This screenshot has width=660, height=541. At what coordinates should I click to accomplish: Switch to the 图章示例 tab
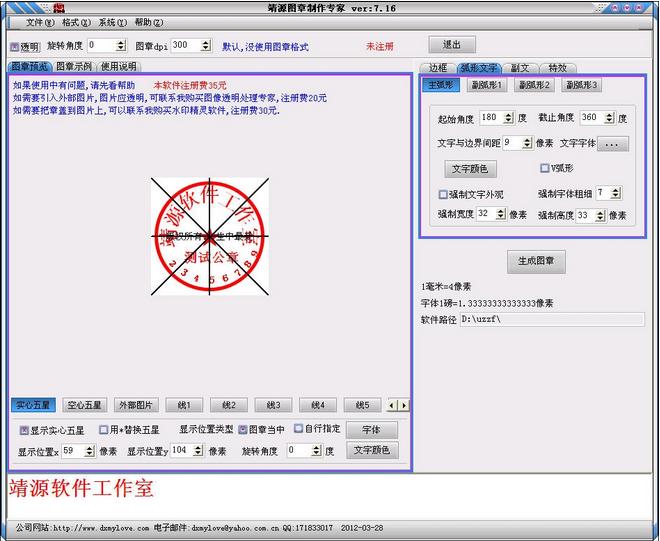point(75,67)
